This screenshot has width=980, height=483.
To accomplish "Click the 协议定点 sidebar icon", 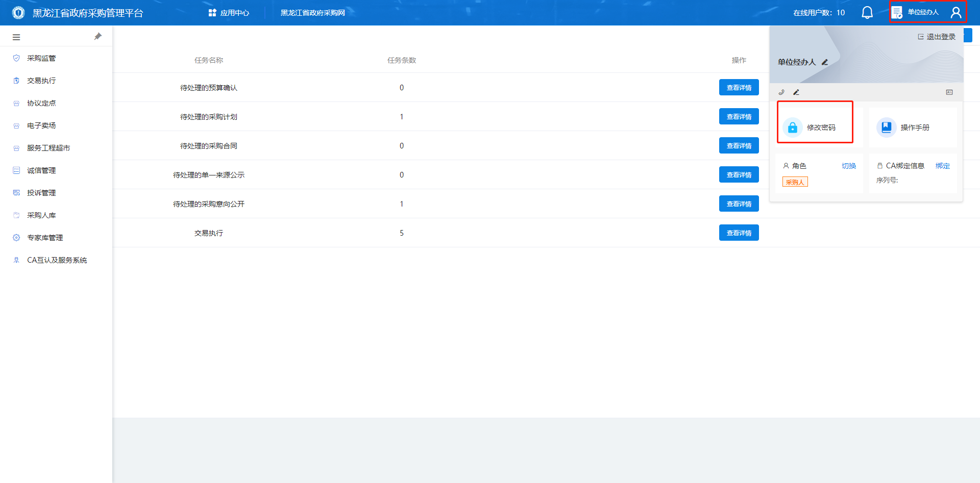I will (x=16, y=103).
